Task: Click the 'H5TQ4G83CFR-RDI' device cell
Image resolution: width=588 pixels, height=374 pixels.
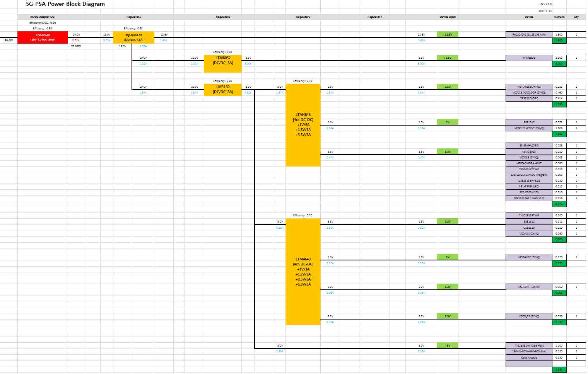Action: [x=529, y=87]
